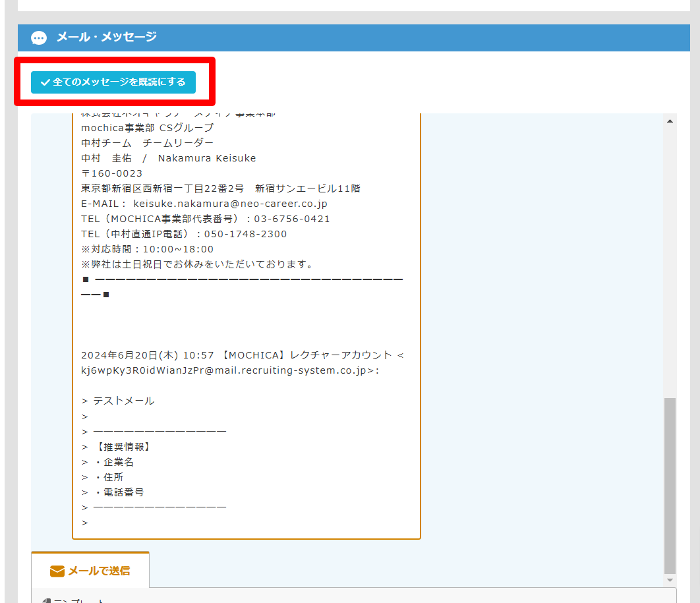Click the checkmark icon on the mark-read button
This screenshot has height=603, width=700.
pos(45,82)
